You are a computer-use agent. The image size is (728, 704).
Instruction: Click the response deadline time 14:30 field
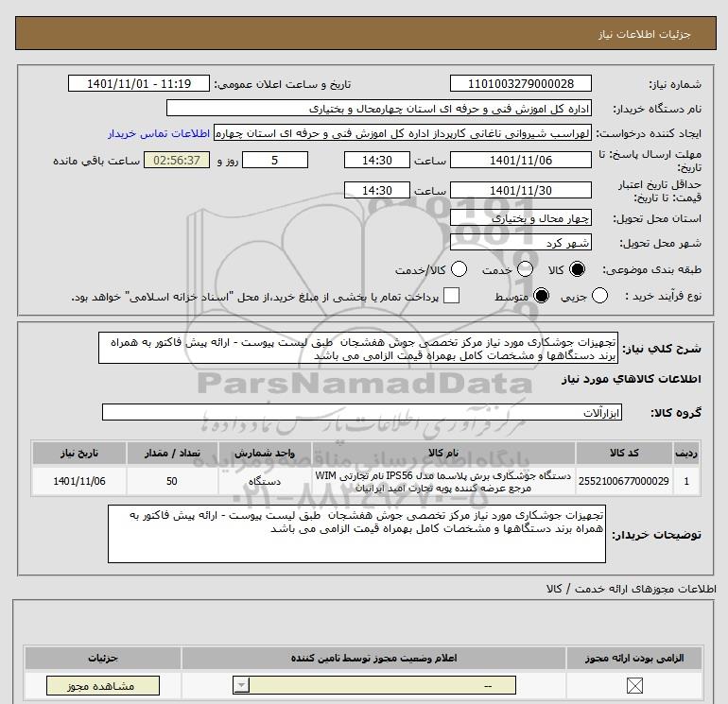(x=377, y=160)
